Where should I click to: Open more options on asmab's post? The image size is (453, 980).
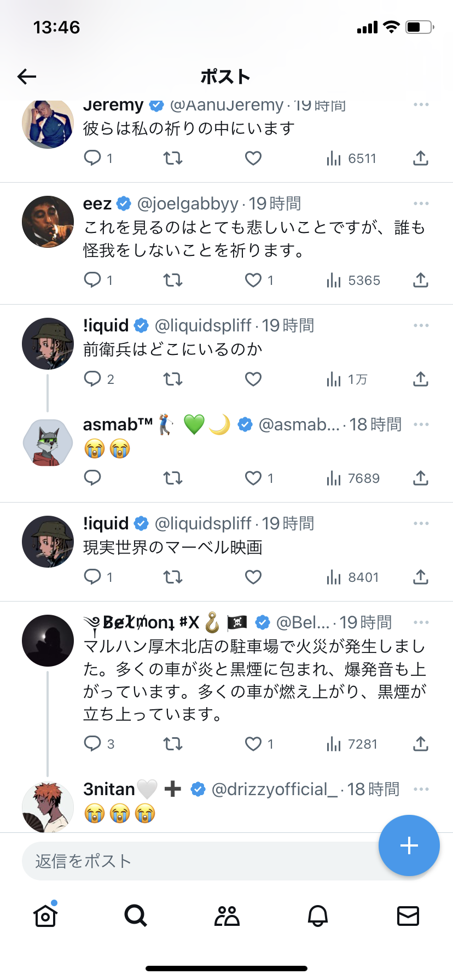pyautogui.click(x=421, y=424)
